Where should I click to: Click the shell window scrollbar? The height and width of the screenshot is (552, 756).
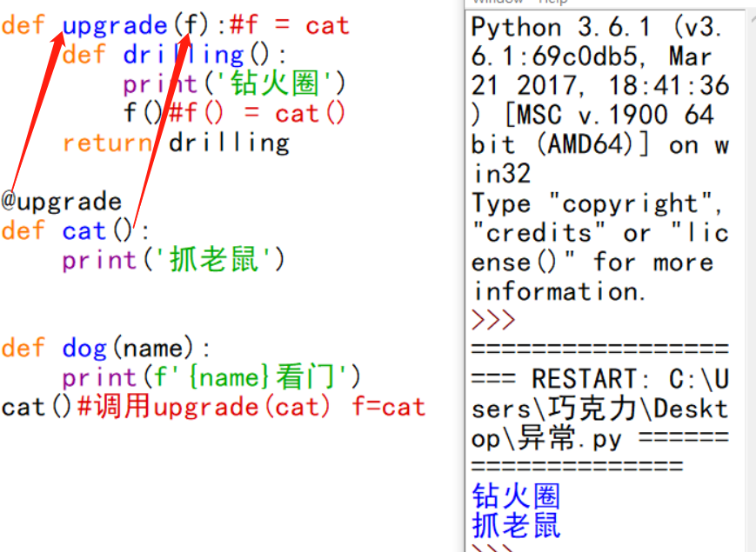tap(749, 261)
